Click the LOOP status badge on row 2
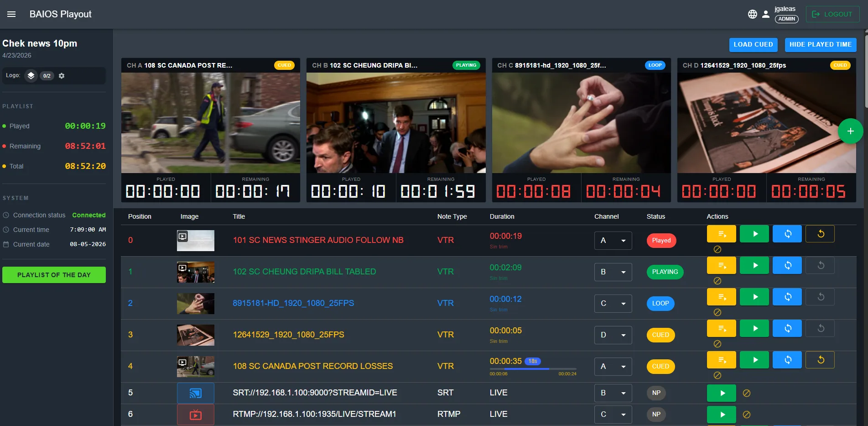 pos(660,304)
